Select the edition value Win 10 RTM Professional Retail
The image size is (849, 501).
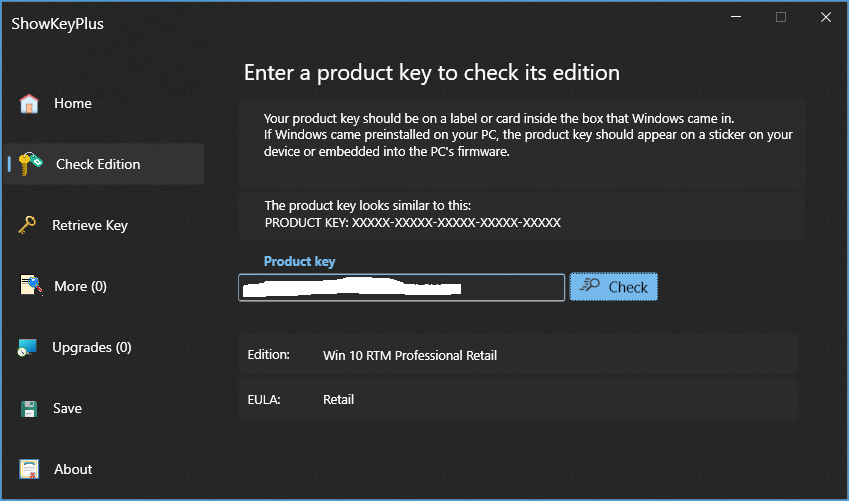click(410, 355)
